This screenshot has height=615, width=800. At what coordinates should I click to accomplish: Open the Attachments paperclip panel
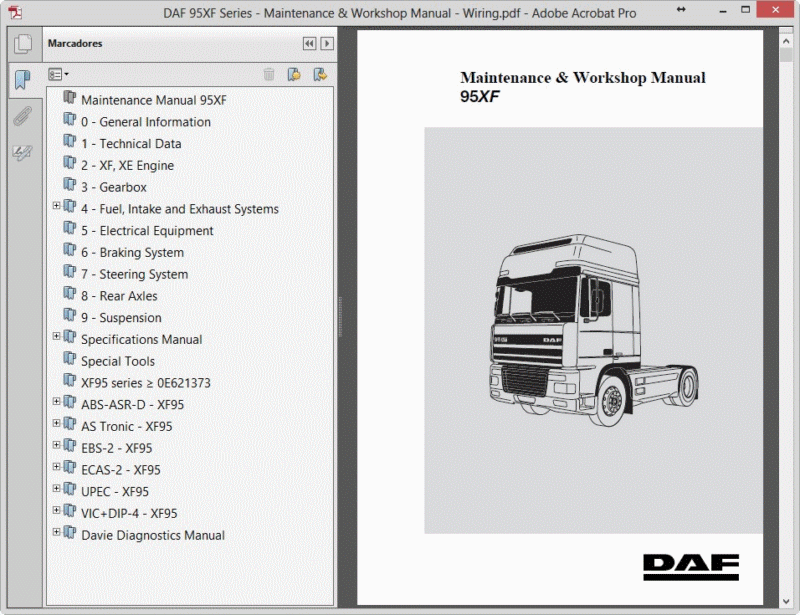click(x=22, y=116)
